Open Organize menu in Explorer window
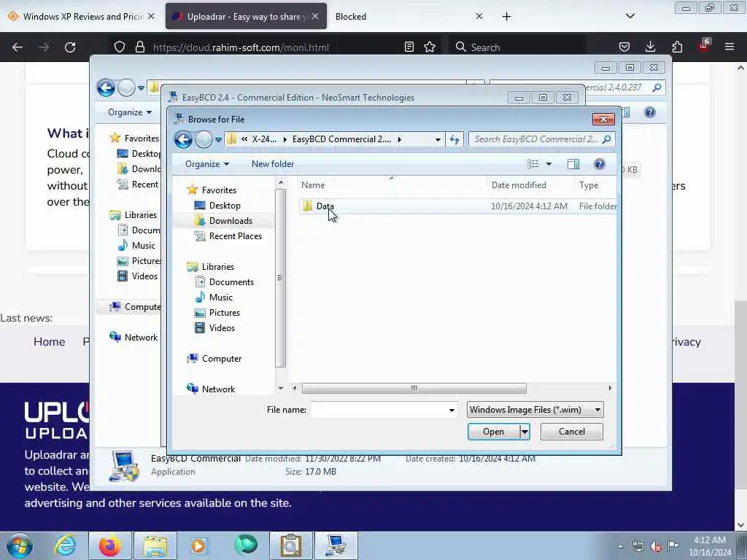The height and width of the screenshot is (560, 747). click(x=129, y=112)
